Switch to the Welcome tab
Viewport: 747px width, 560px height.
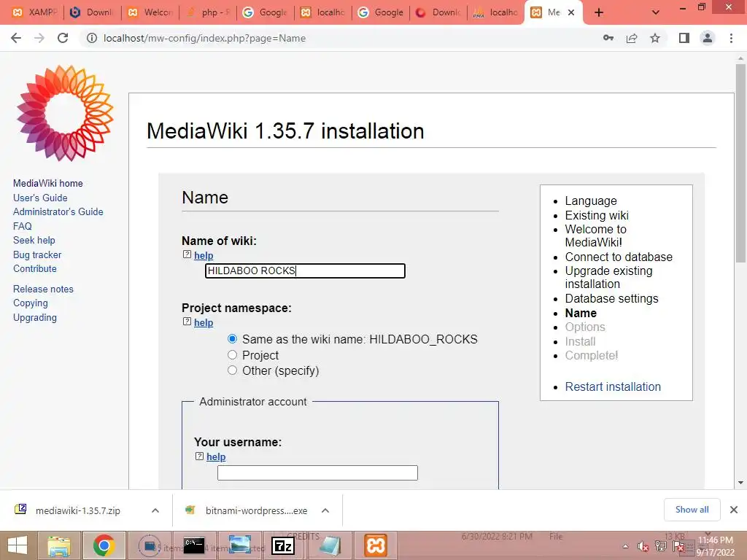pos(151,12)
